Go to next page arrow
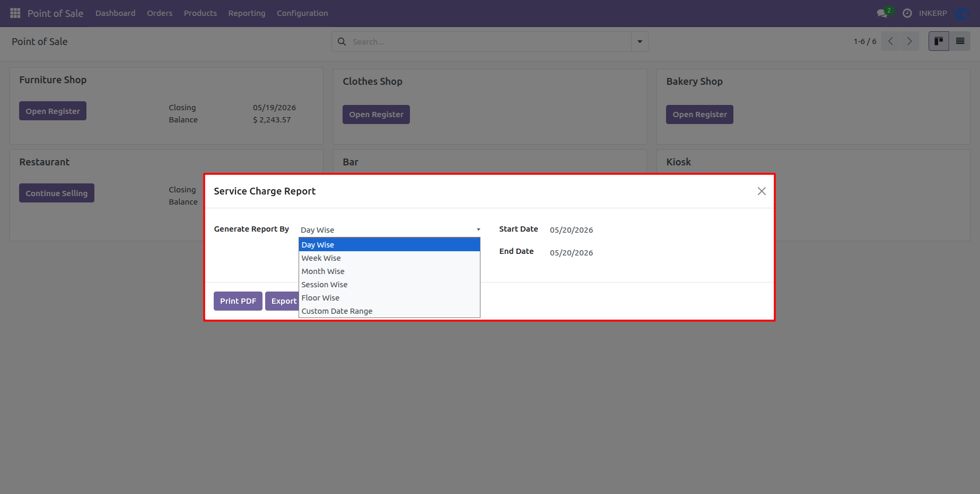This screenshot has height=494, width=980. 909,41
